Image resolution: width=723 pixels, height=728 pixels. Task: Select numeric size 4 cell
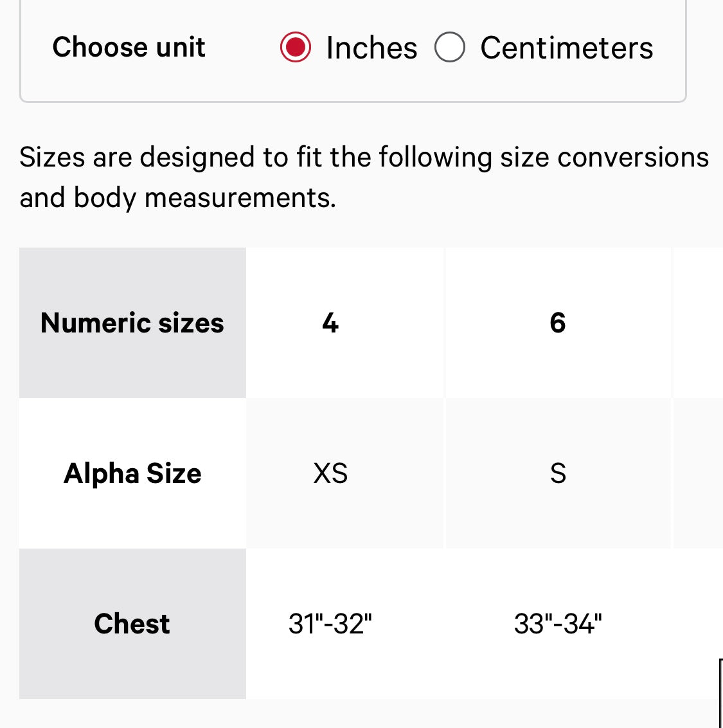pyautogui.click(x=330, y=323)
